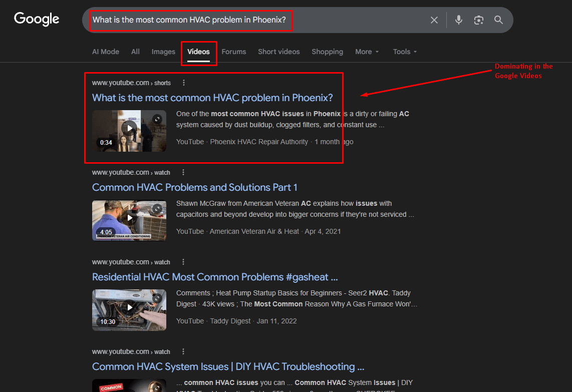Expand the Tools dropdown
Screen dimensions: 572x392
point(405,52)
